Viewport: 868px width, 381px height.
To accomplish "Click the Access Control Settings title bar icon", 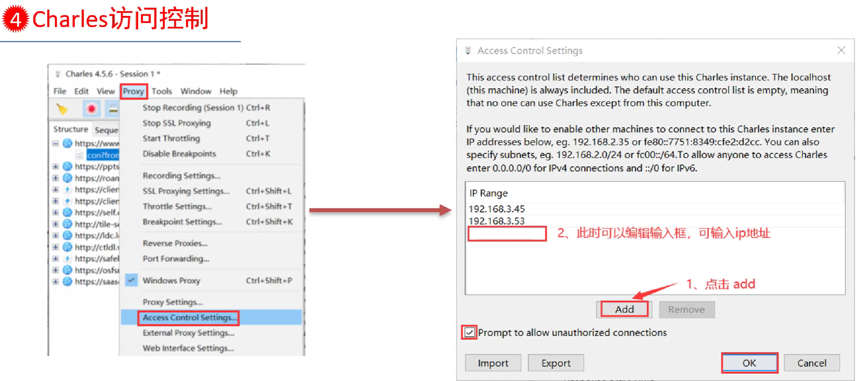I will pyautogui.click(x=468, y=51).
